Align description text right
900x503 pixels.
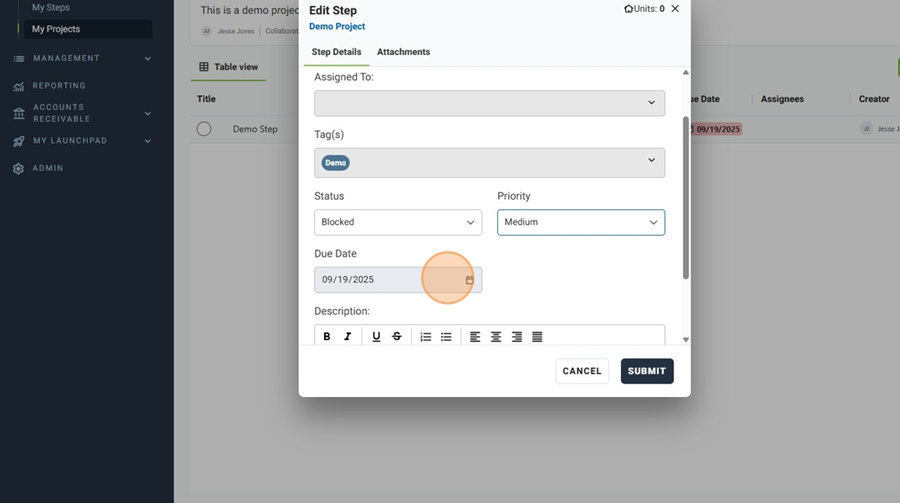pyautogui.click(x=517, y=336)
